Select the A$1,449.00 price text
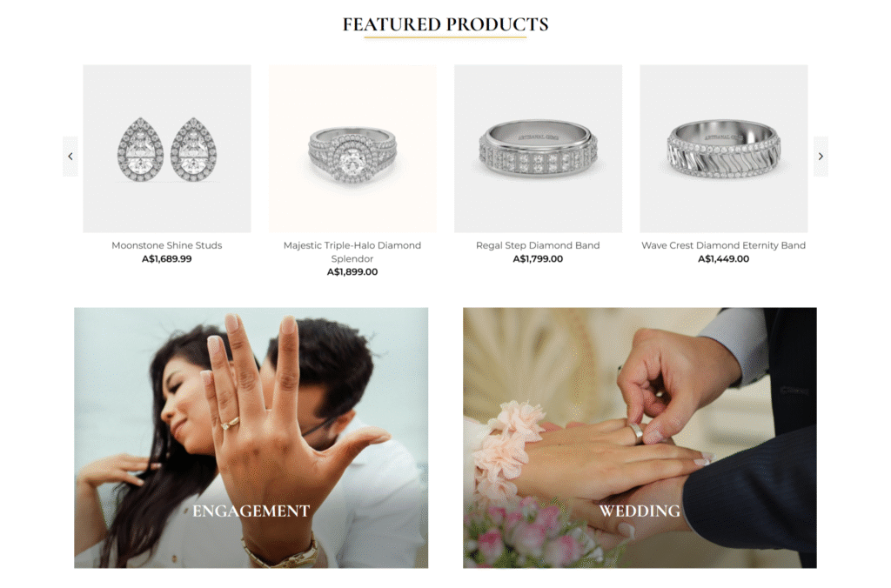 pos(723,259)
